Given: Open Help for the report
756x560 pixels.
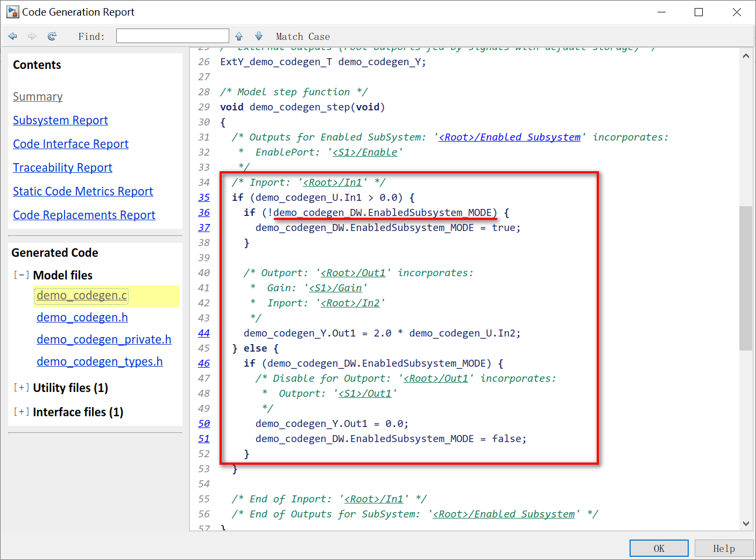Looking at the screenshot, I should point(724,548).
